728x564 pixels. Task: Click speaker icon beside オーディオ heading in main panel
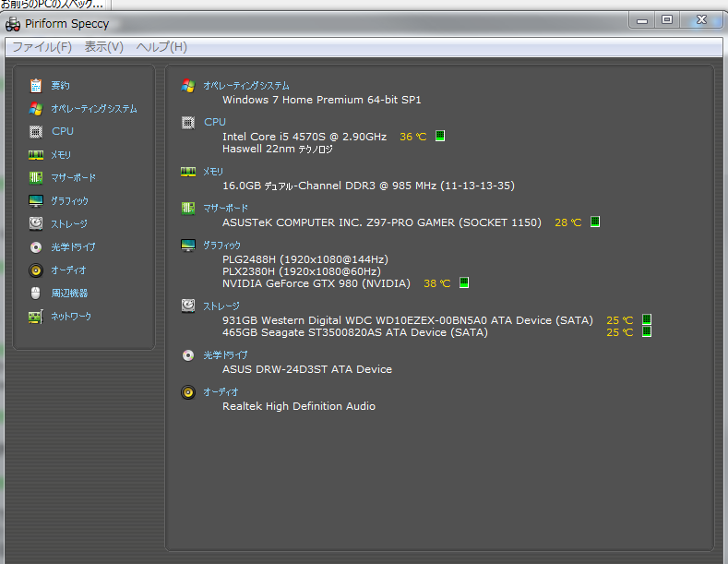click(x=188, y=392)
